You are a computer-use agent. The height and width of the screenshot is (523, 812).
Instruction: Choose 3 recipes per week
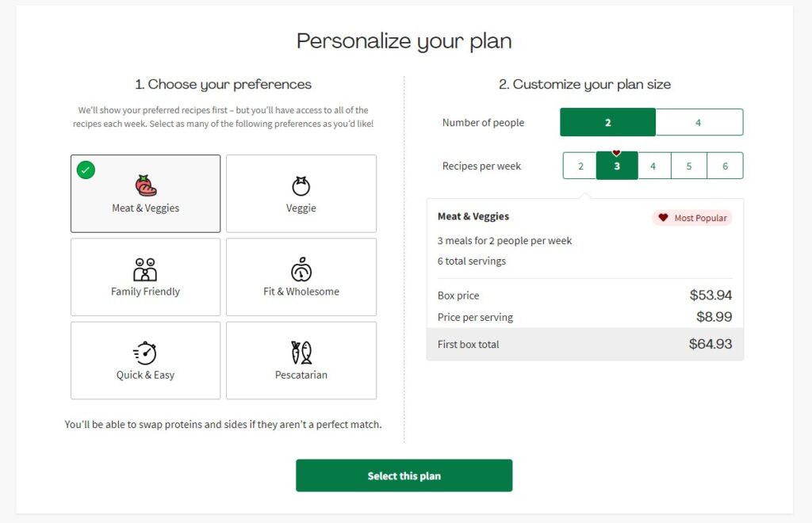point(617,166)
